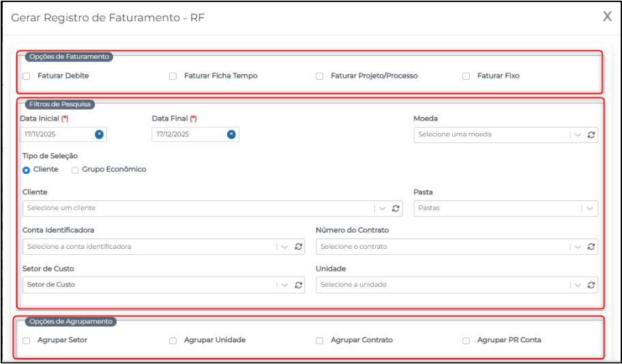The height and width of the screenshot is (364, 622).
Task: Focus the 'Selecione um cliente' field
Action: (x=213, y=208)
